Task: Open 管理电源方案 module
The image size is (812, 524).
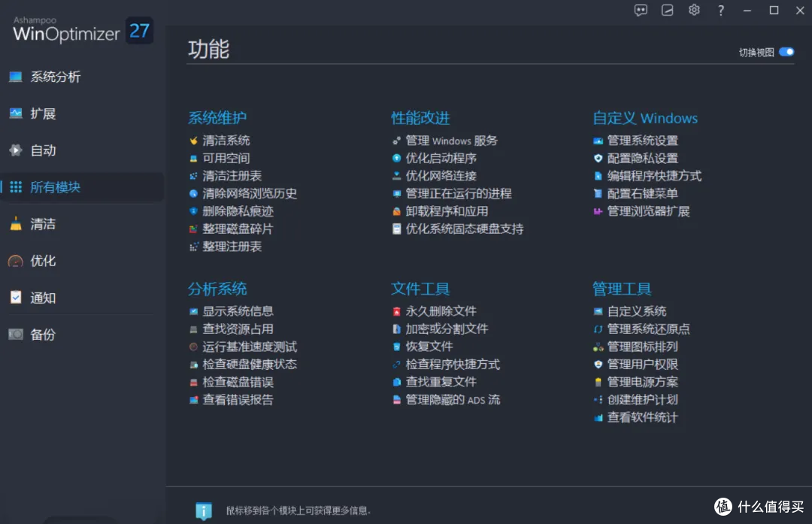Action: pyautogui.click(x=635, y=382)
